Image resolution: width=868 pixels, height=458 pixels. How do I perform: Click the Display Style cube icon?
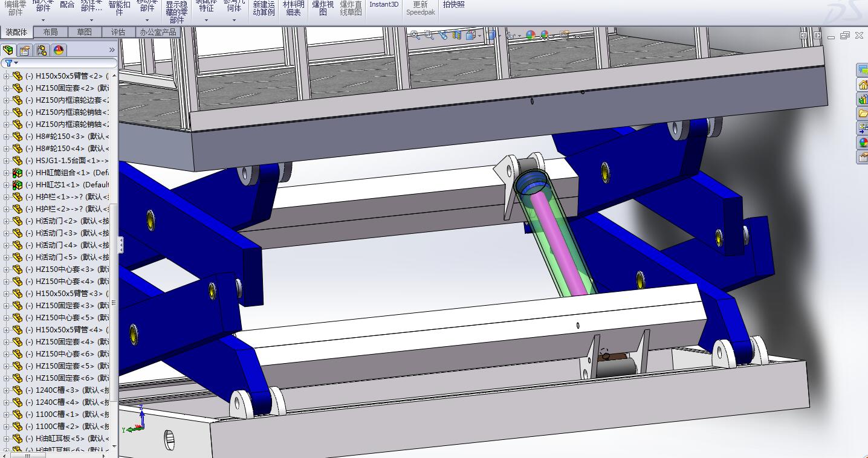(492, 35)
